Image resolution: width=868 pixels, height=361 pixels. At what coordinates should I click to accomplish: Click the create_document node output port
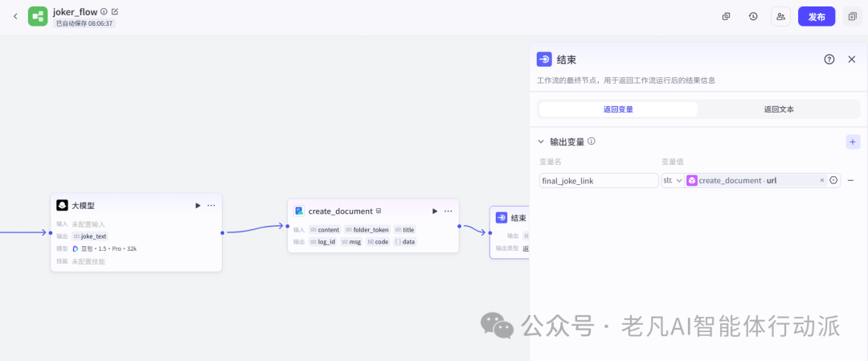click(459, 226)
